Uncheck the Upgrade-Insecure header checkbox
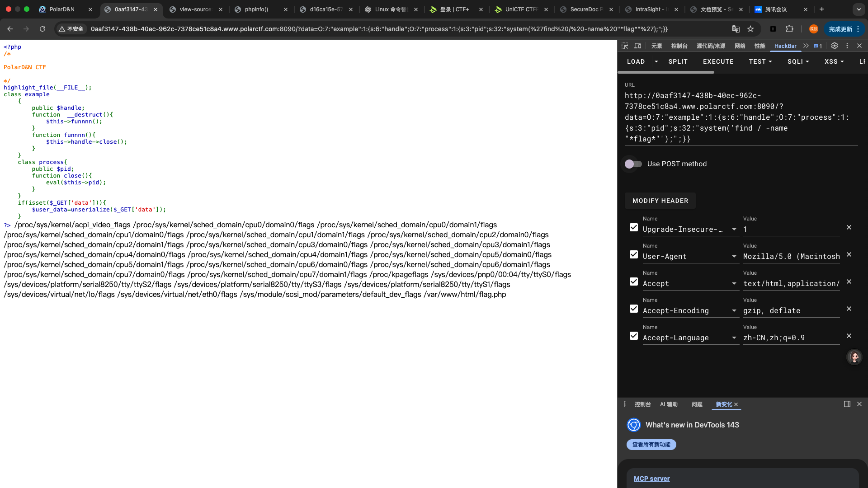Viewport: 868px width, 488px height. [x=634, y=227]
